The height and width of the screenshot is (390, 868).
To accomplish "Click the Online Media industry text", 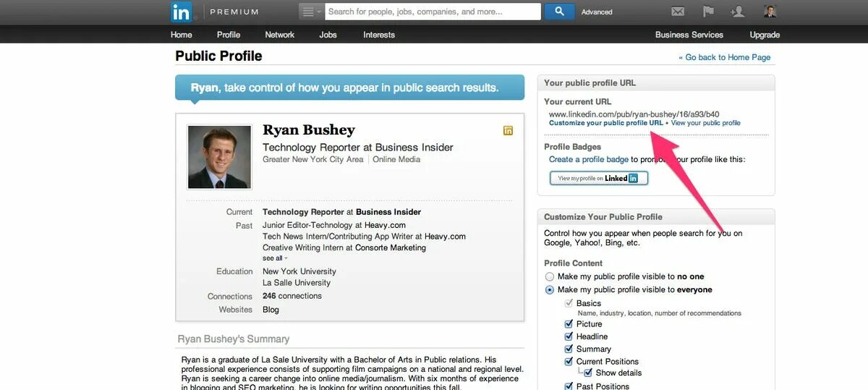I will coord(396,159).
